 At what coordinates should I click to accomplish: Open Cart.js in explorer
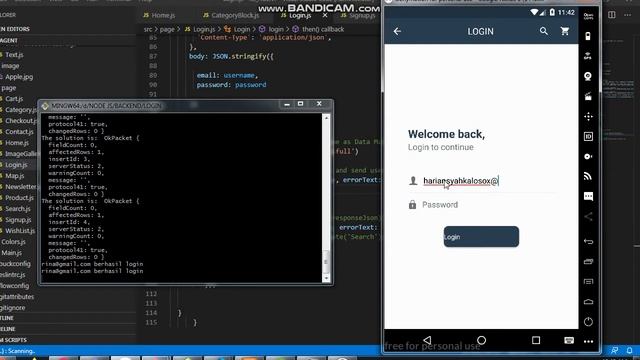pos(14,99)
